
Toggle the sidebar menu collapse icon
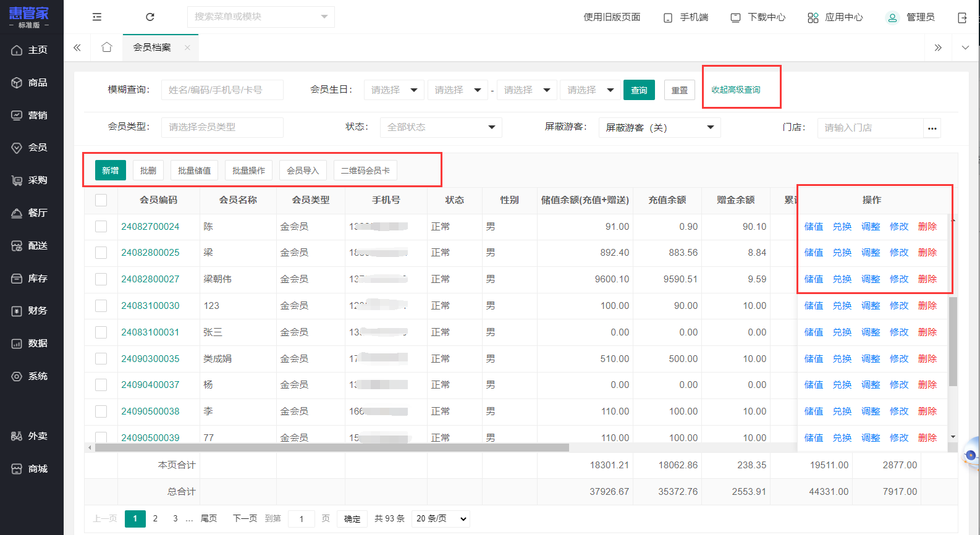click(x=97, y=17)
